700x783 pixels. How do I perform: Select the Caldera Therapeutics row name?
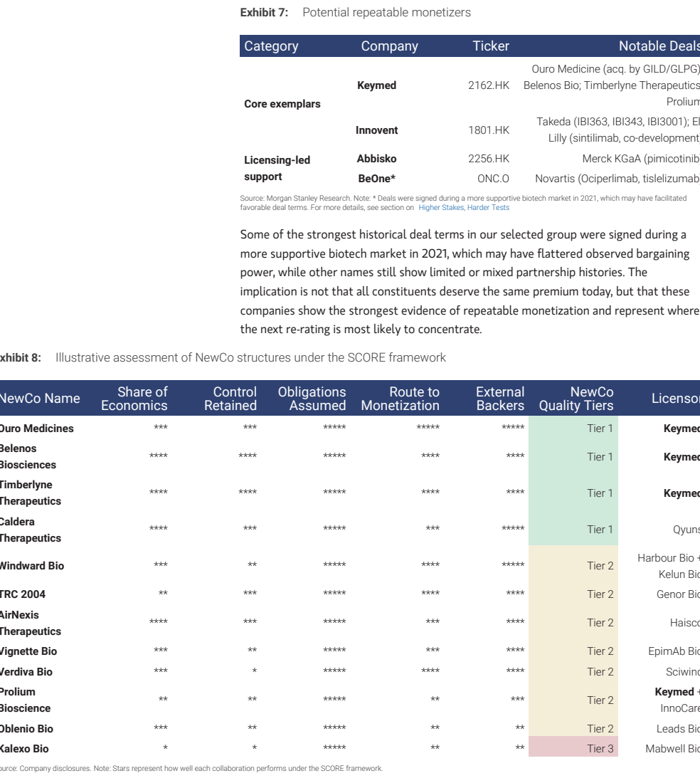[x=31, y=530]
